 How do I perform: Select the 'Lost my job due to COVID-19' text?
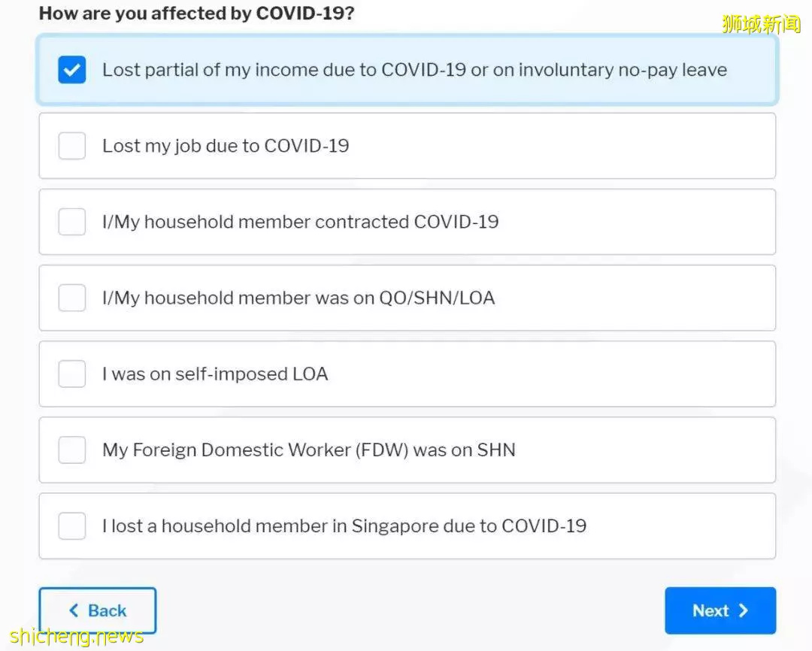pyautogui.click(x=226, y=146)
